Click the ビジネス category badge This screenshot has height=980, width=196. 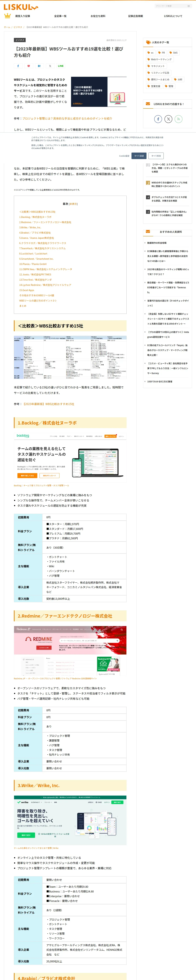[20, 40]
